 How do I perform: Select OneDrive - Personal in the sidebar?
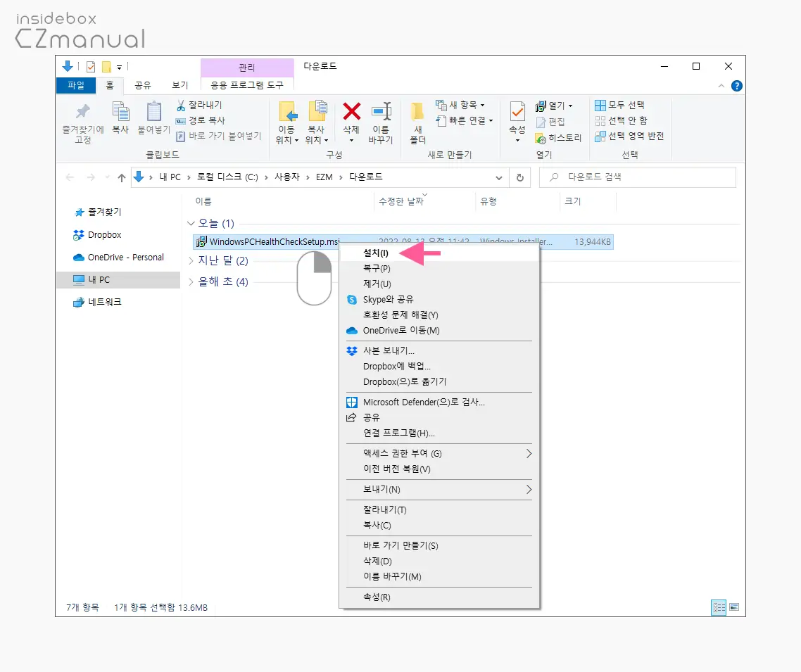point(119,258)
